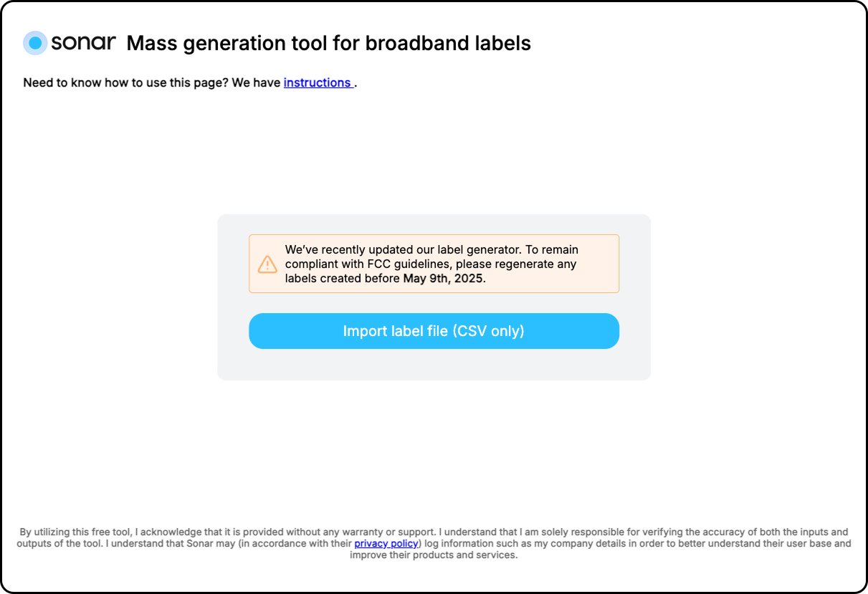Click 'label generator' in the warning notice
The image size is (868, 594).
point(480,249)
